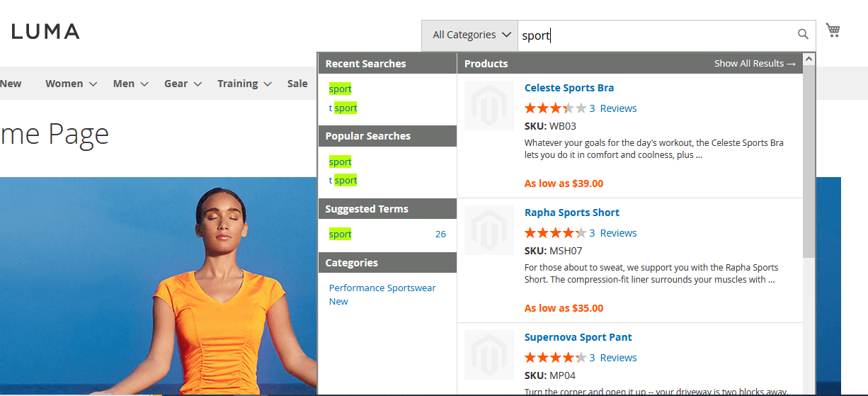
Task: Click the LUMA logo
Action: click(x=45, y=31)
